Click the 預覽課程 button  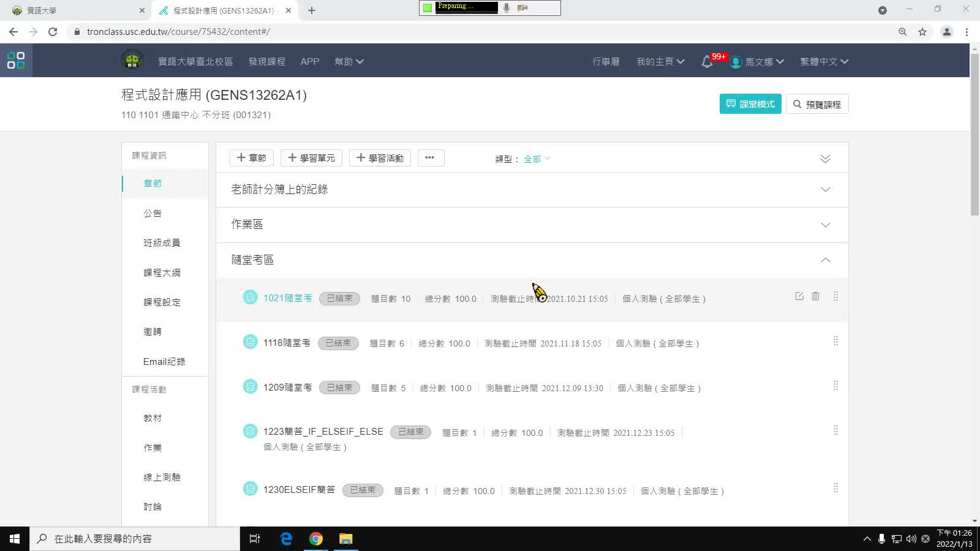pyautogui.click(x=817, y=104)
